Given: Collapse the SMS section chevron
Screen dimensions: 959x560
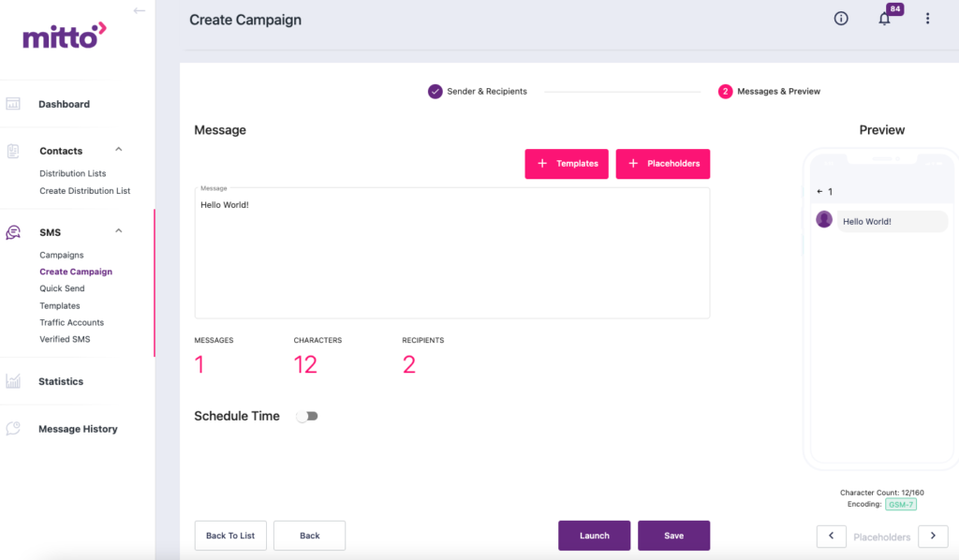Looking at the screenshot, I should 118,229.
